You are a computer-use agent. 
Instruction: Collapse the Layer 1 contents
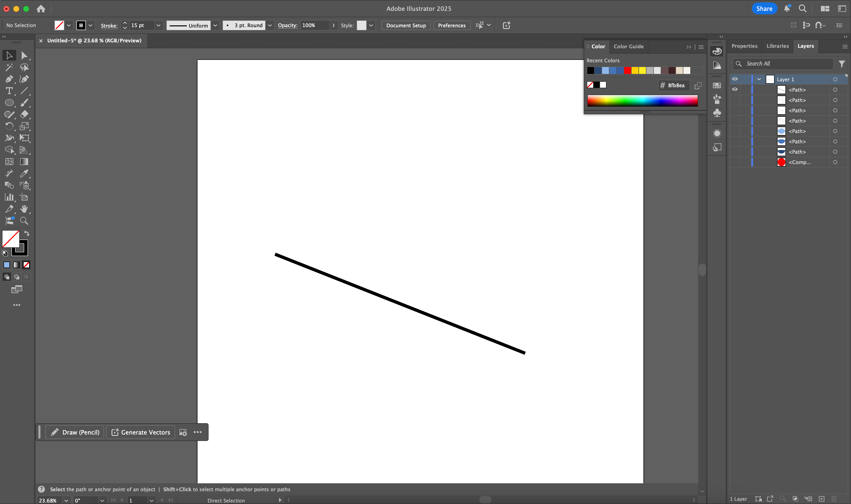[759, 79]
